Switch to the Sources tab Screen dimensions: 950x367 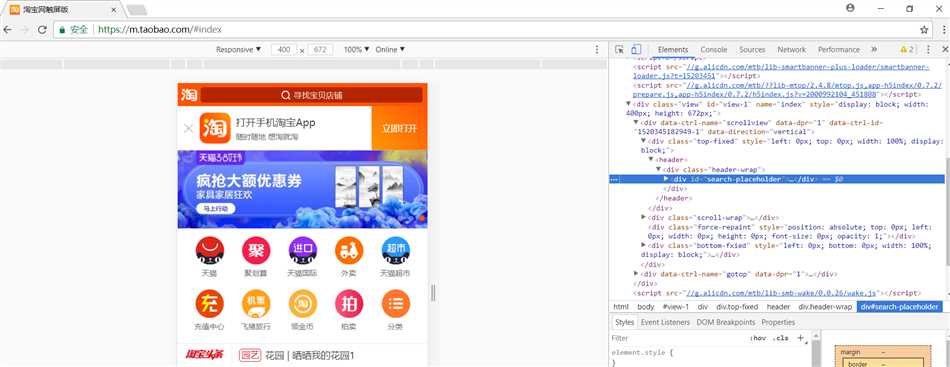(752, 50)
